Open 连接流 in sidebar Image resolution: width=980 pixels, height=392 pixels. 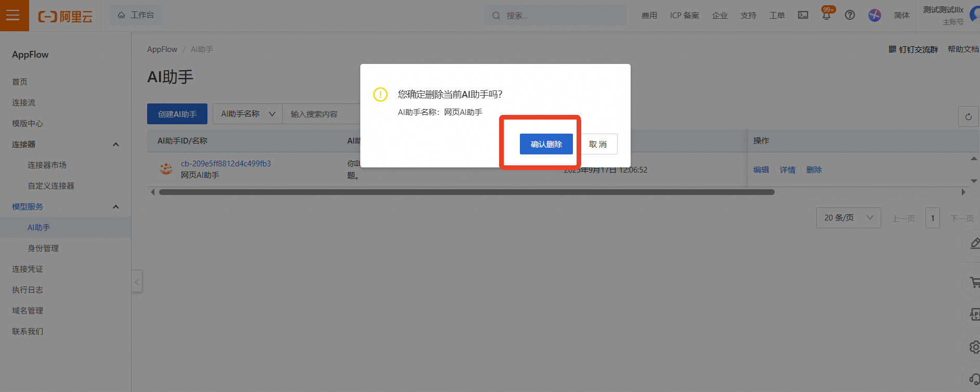24,102
